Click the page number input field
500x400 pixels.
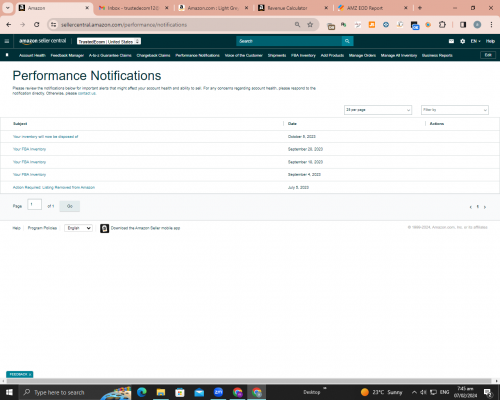point(34,204)
